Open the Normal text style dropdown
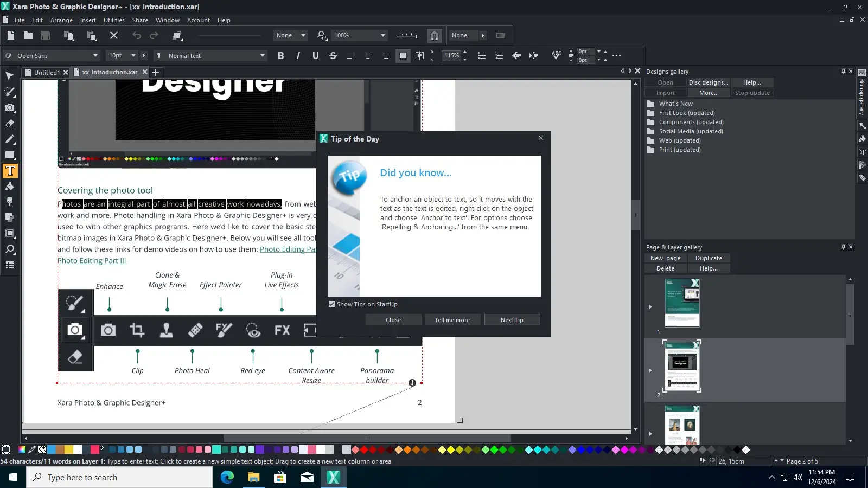The width and height of the screenshot is (868, 488). 211,56
